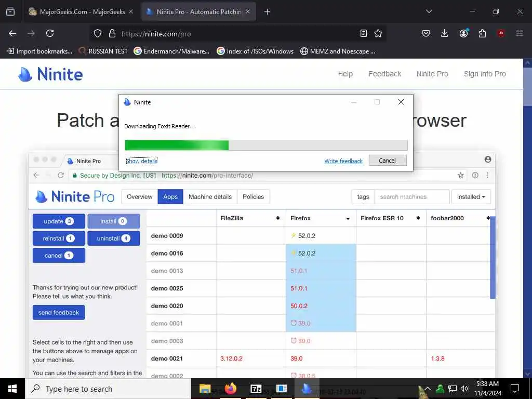Open 7-Zip from the taskbar
Viewport: 532px width, 399px height.
256,389
